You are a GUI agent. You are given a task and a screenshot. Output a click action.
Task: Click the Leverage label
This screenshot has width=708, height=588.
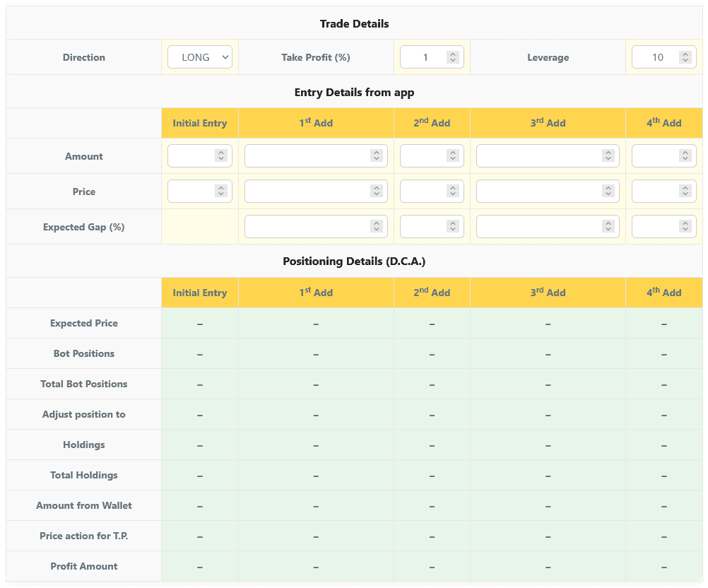[548, 58]
